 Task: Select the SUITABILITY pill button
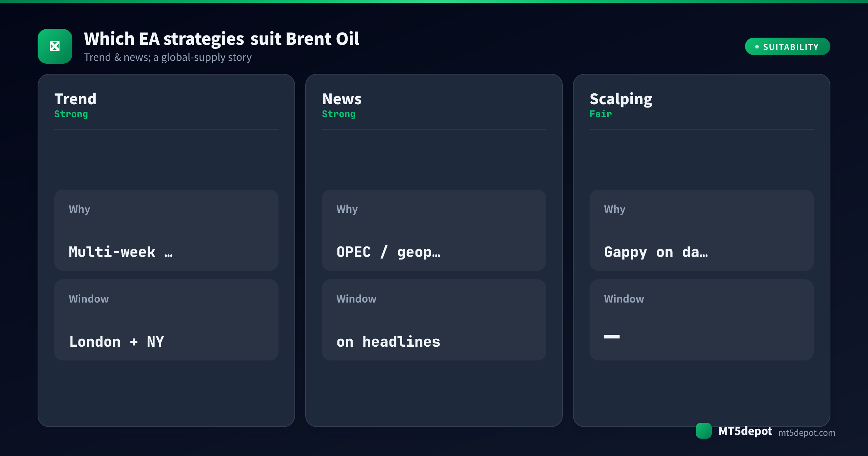tap(787, 46)
